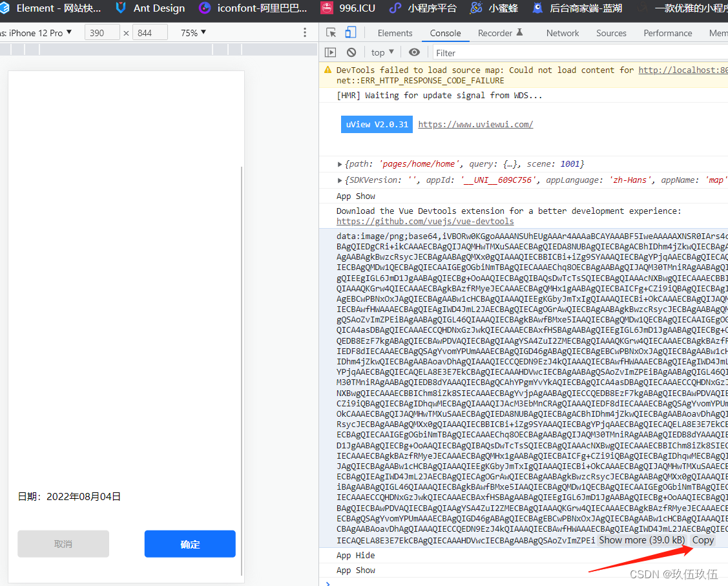Image resolution: width=728 pixels, height=586 pixels.
Task: Open the Recorder tab
Action: 500,33
